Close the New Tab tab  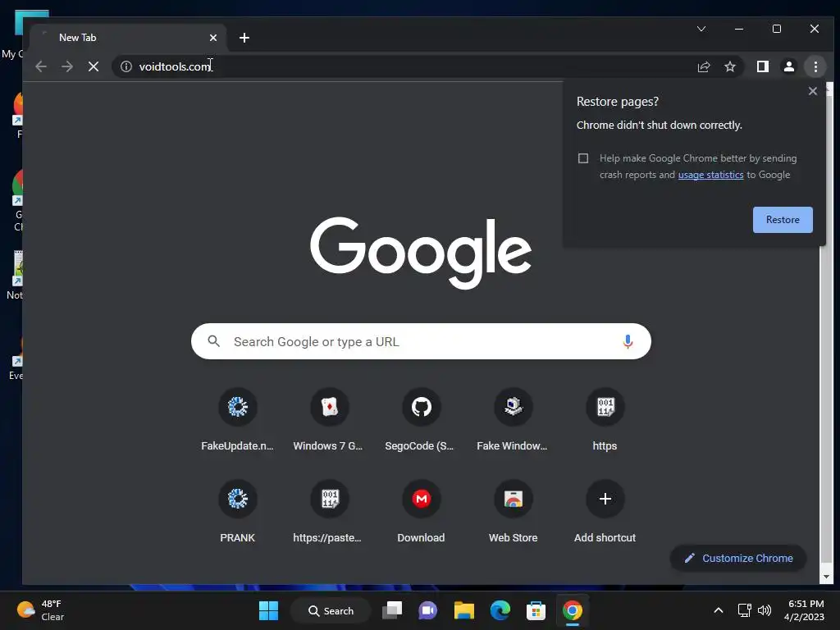point(213,38)
